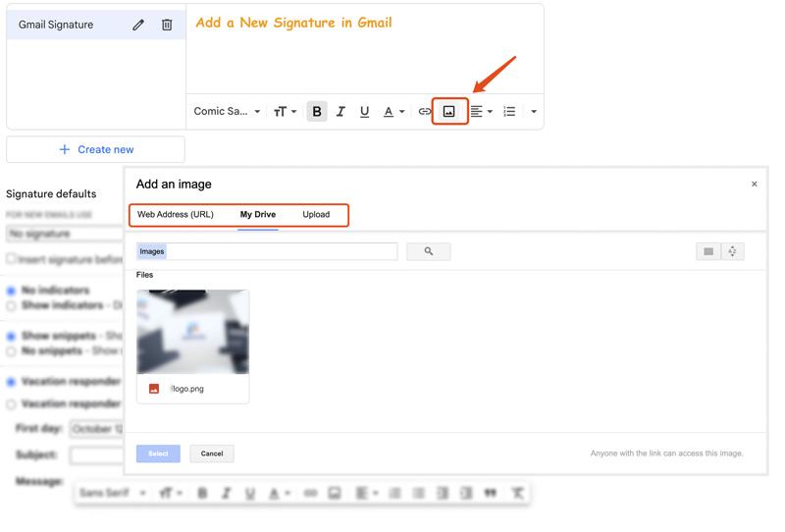Select No snippets radio button
Image resolution: width=785 pixels, height=532 pixels.
point(11,351)
